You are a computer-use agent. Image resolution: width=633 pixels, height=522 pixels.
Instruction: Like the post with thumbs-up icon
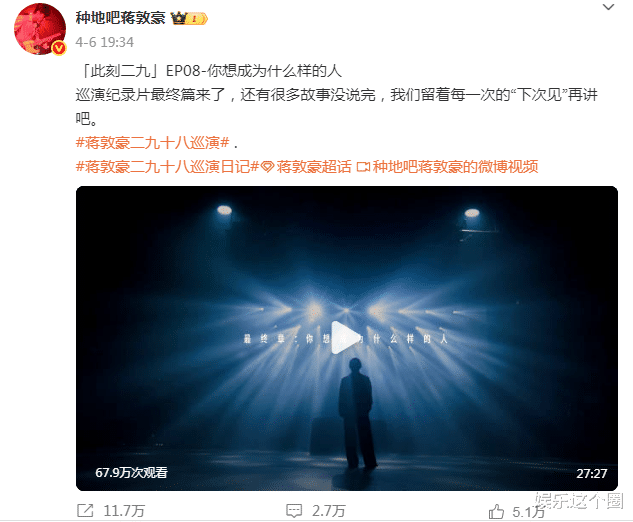(496, 512)
